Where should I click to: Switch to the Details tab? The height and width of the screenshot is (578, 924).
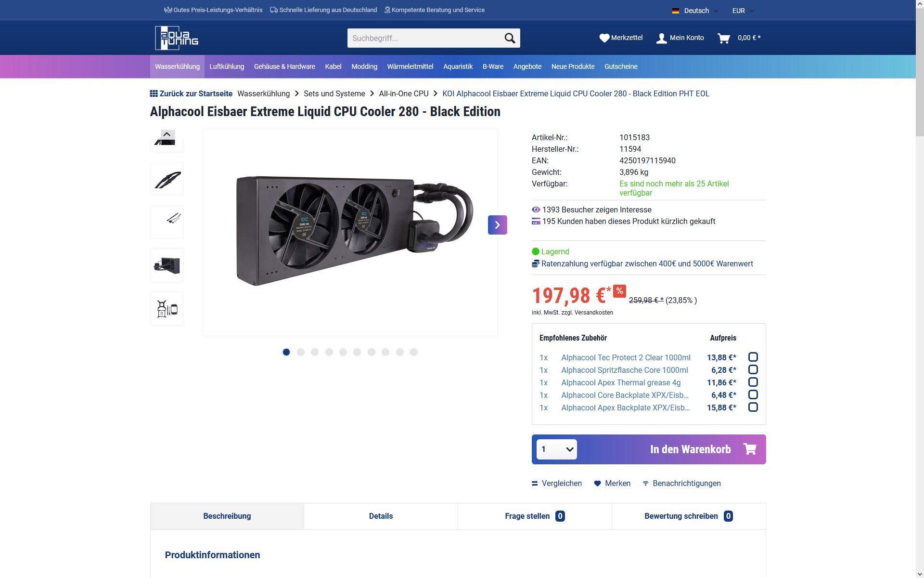click(381, 516)
